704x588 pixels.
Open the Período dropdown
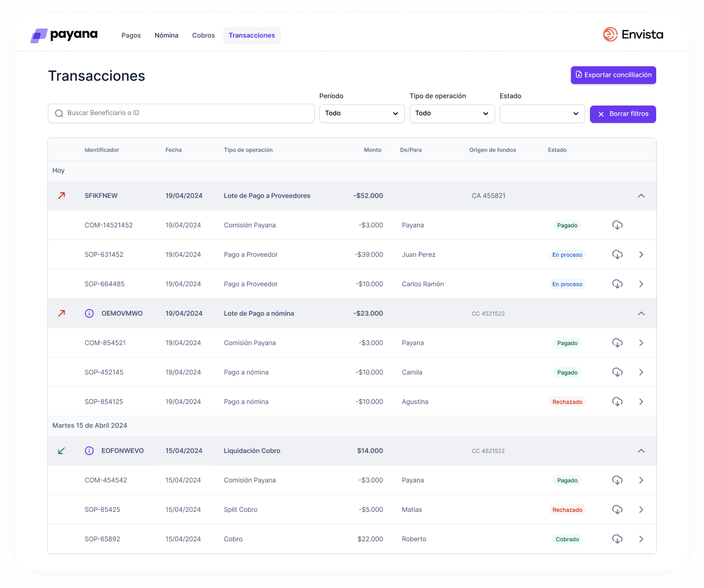(x=361, y=113)
